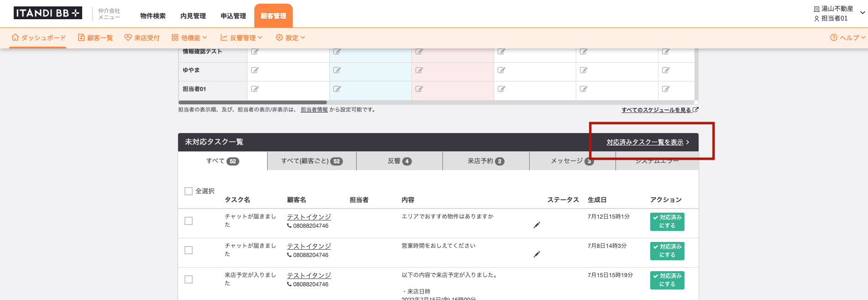Open the ヘルプ help dropdown
Image resolution: width=868 pixels, height=300 pixels.
coord(847,37)
